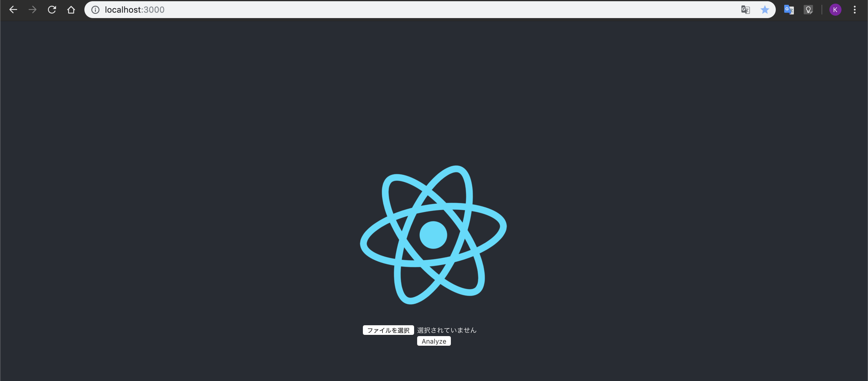Viewport: 868px width, 381px height.
Task: Open the lightbulb extension icon
Action: pos(808,10)
